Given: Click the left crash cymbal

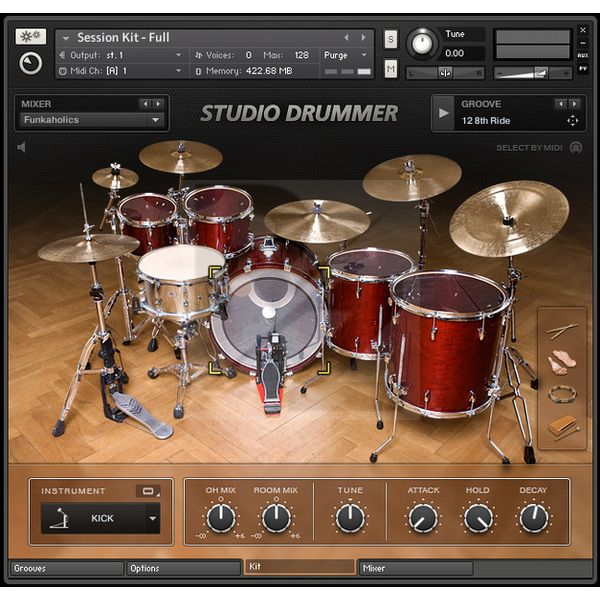Looking at the screenshot, I should click(181, 157).
